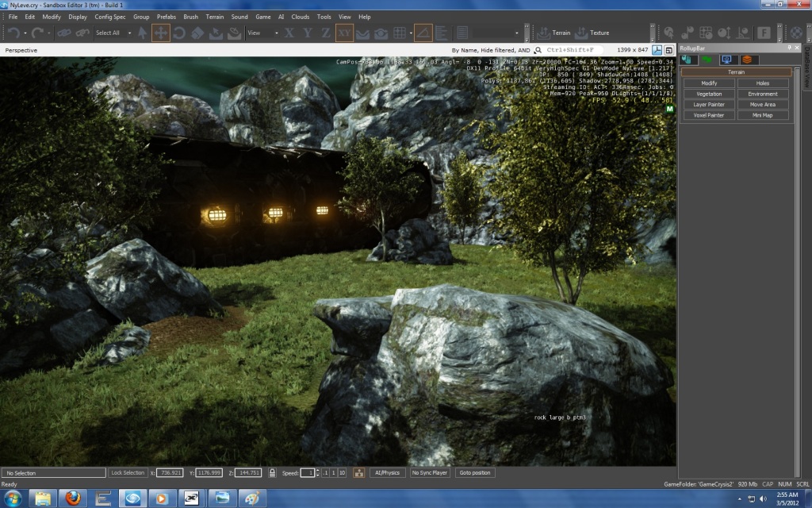
Task: Click the Select object arrow tool
Action: pyautogui.click(x=143, y=33)
